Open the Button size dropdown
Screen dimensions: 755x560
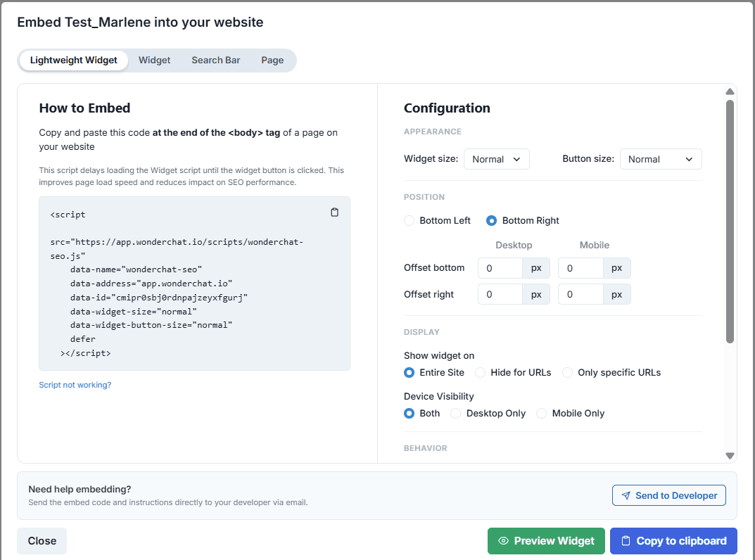click(661, 159)
